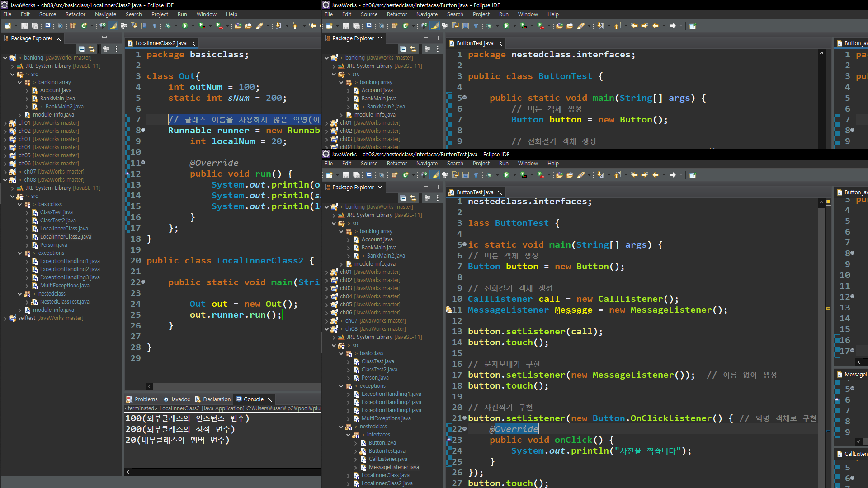Toggle Show Whitespace Characters in LocalInnerClass2.java window
Screen dimensions: 868x488
[x=155, y=26]
